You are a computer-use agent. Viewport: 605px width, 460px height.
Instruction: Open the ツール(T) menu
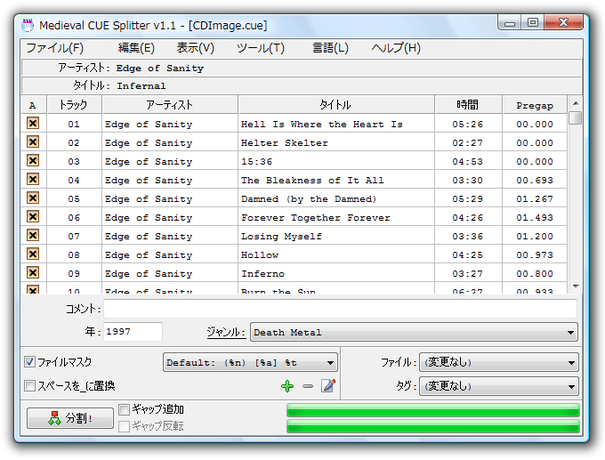[260, 48]
